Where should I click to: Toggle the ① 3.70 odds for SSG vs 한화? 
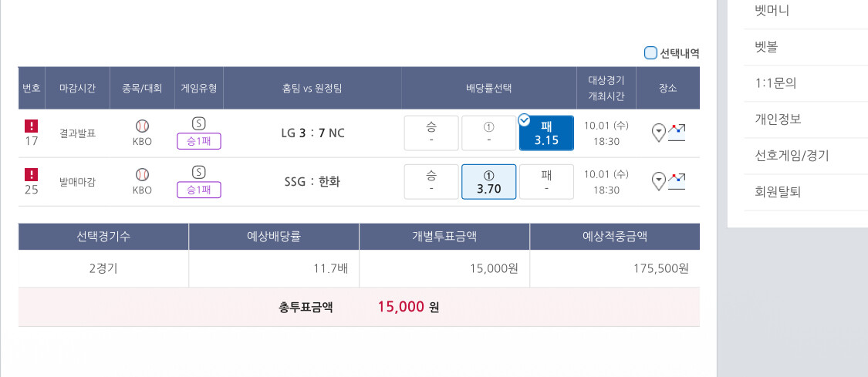tap(488, 182)
